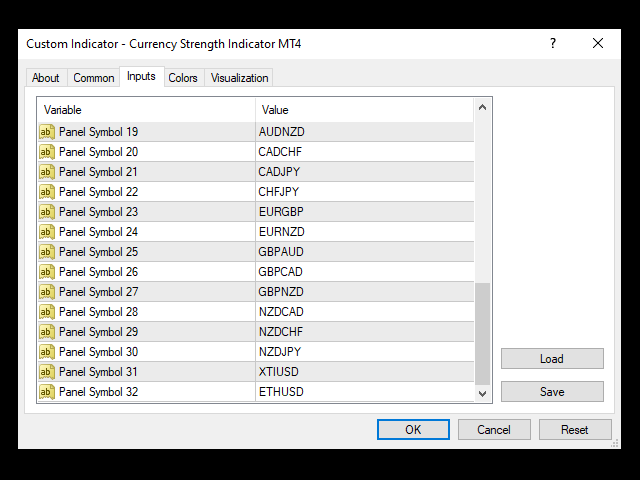Click the 'Panel Symbol 22' variable name
Screen dimensions: 640x480
98,192
